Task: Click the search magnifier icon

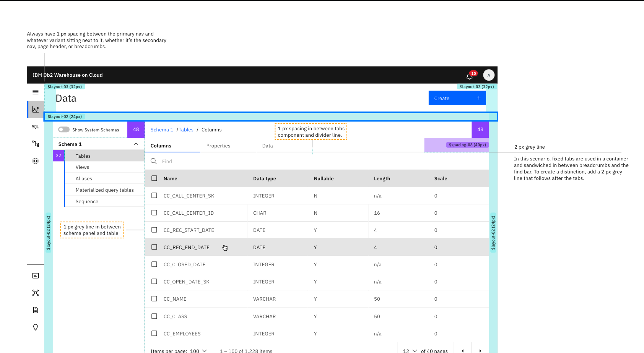Action: [x=154, y=161]
